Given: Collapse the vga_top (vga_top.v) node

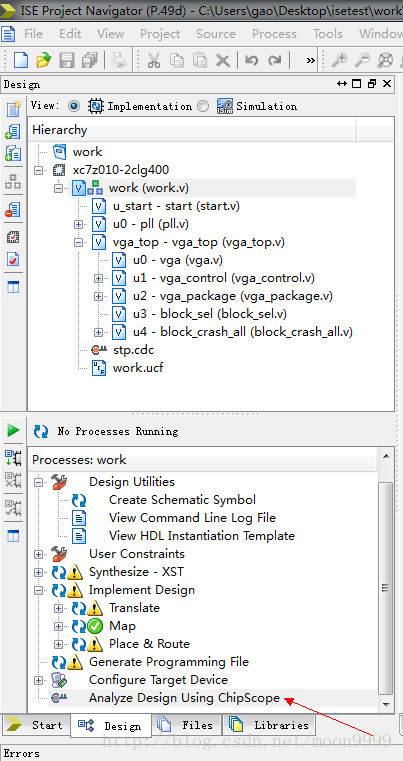Looking at the screenshot, I should [78, 242].
